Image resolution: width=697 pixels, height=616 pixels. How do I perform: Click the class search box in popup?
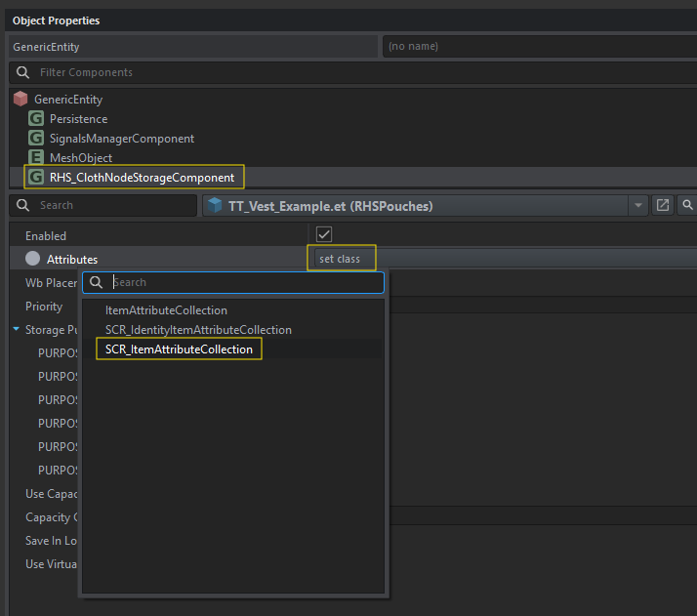244,282
